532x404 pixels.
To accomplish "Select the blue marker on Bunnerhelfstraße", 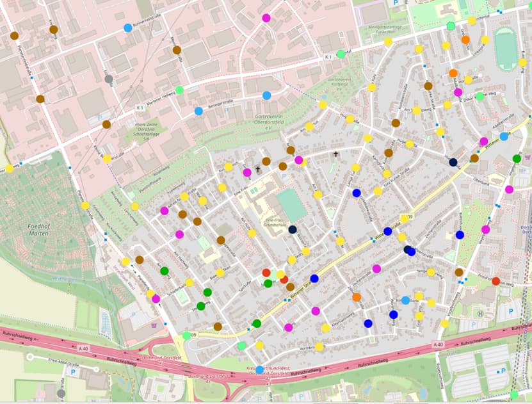I will point(128,28).
